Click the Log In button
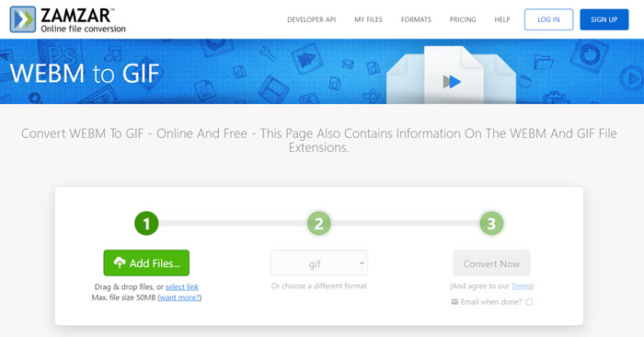 [548, 19]
